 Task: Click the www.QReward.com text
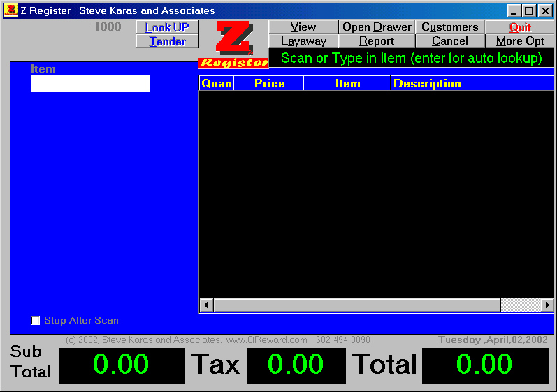pyautogui.click(x=267, y=340)
